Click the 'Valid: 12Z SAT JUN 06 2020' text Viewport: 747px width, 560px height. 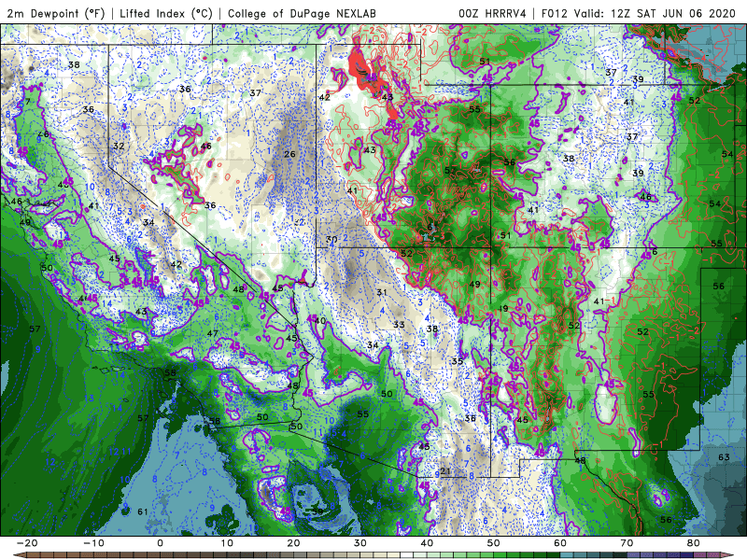(x=655, y=13)
